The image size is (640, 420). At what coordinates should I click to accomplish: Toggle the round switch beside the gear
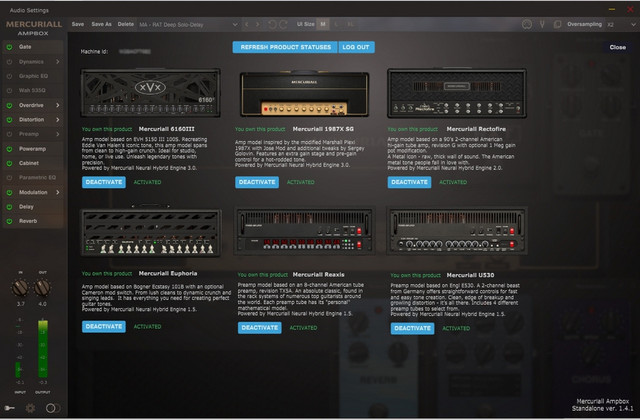coord(53,408)
